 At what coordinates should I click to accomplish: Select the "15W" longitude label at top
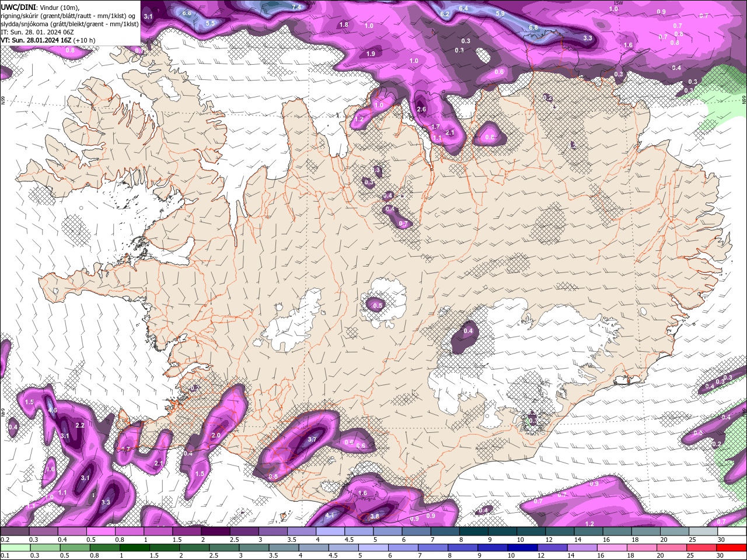pyautogui.click(x=619, y=3)
